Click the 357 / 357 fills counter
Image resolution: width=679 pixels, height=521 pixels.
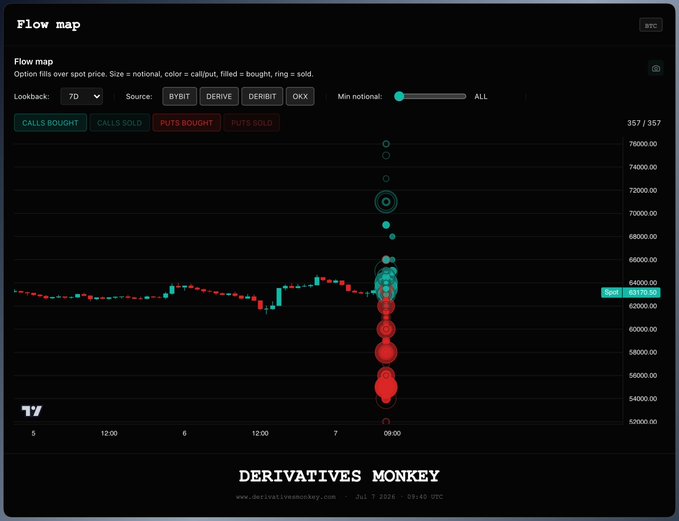click(x=644, y=123)
